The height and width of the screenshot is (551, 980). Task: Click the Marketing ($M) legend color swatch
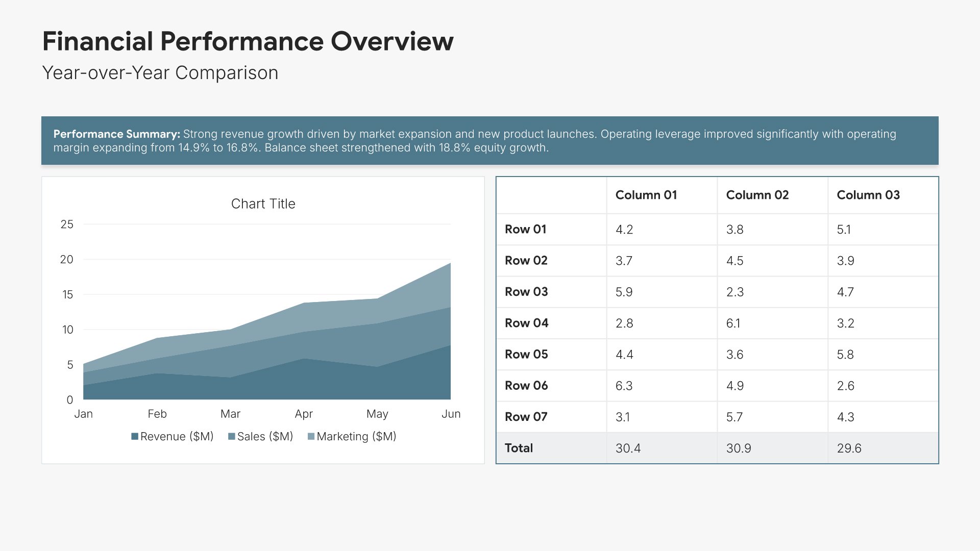[311, 437]
